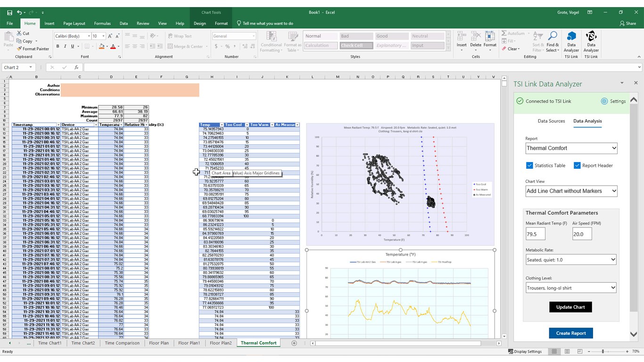Toggle Bold formatting

click(58, 46)
